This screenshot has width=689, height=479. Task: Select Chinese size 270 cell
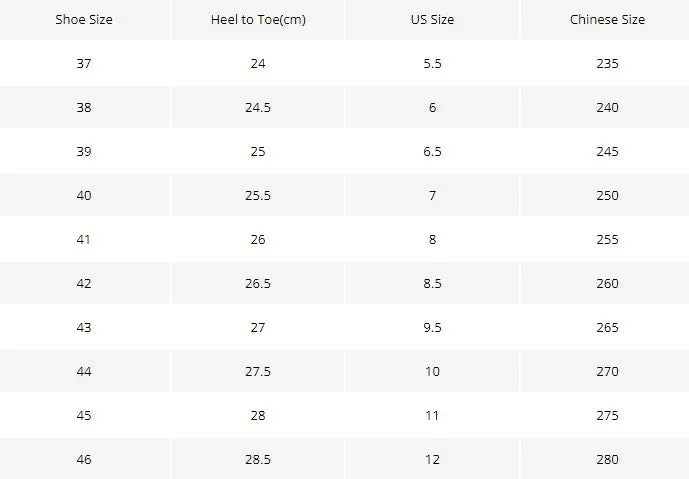[607, 371]
